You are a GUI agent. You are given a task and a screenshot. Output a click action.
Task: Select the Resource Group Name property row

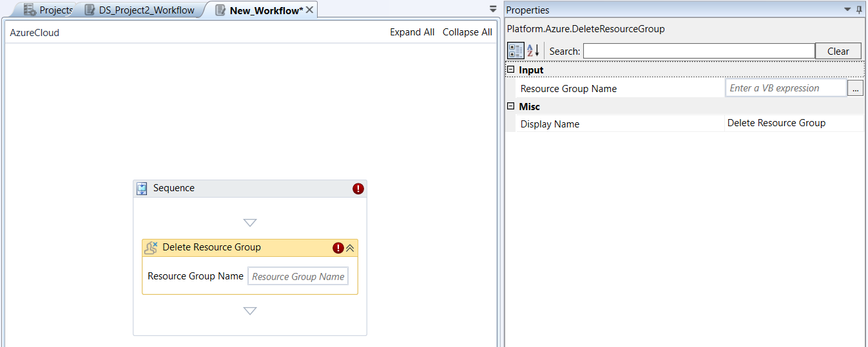690,89
